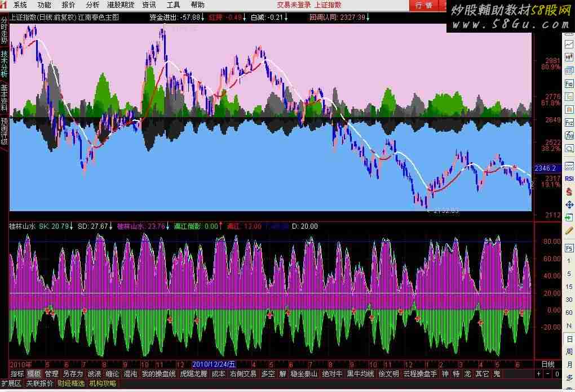The height and width of the screenshot is (392, 575).
Task: Switch to 30-minute period
Action: click(x=569, y=299)
